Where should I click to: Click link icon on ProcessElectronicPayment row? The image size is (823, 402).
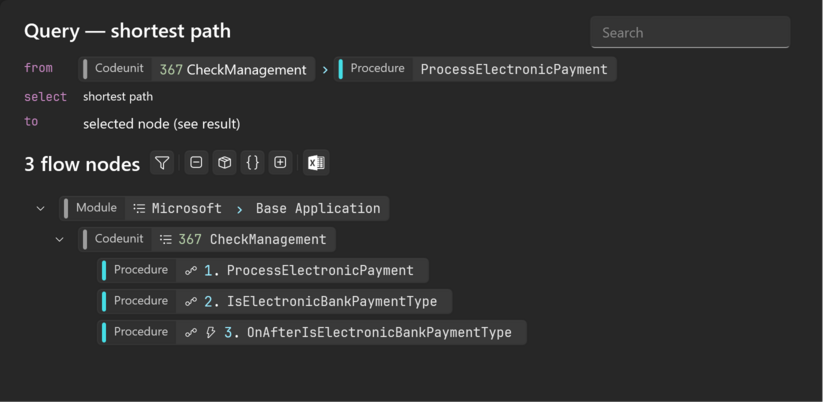(191, 271)
